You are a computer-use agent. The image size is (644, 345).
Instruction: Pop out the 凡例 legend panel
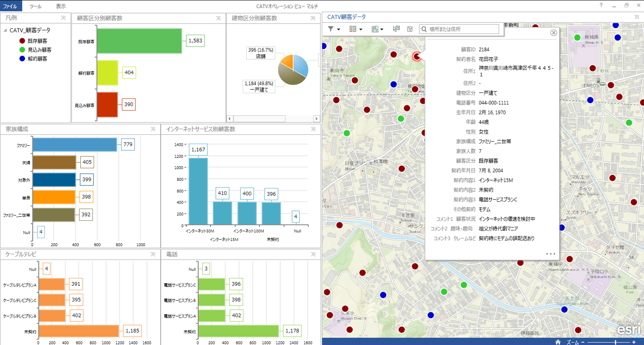[x=63, y=18]
